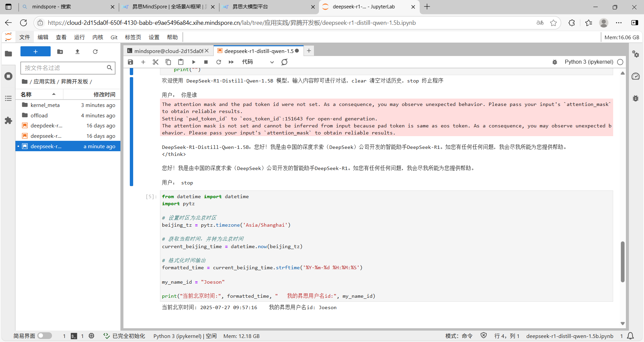Refresh the file browser list
Viewport: 644px width, 342px height.
click(x=95, y=52)
